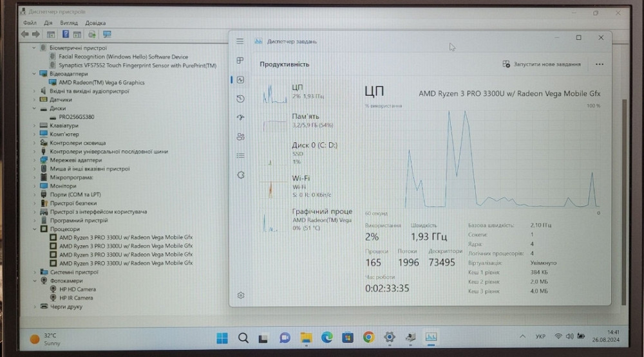Screen dimensions: 644x357
Task: Select the Wi-Fi performance item
Action: [306, 187]
